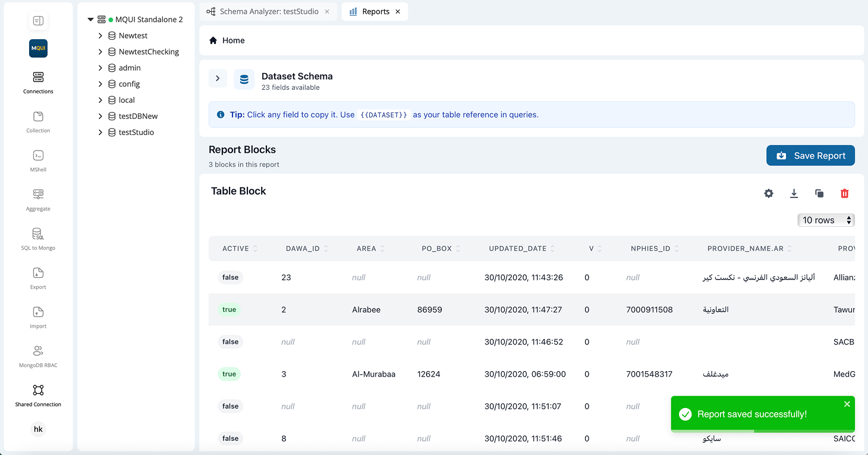Viewport: 868px width, 455px height.
Task: Sort by the UPDATED_DATE column
Action: (518, 249)
